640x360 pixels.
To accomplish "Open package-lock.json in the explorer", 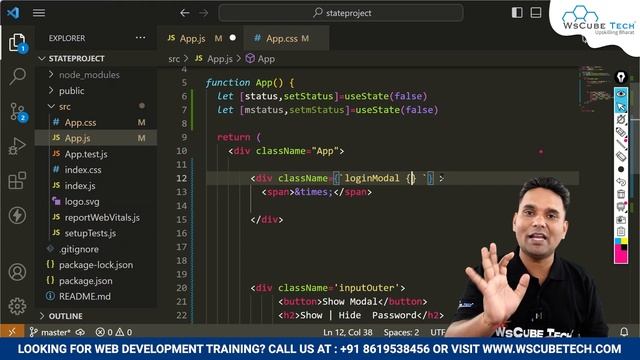I will pos(96,265).
